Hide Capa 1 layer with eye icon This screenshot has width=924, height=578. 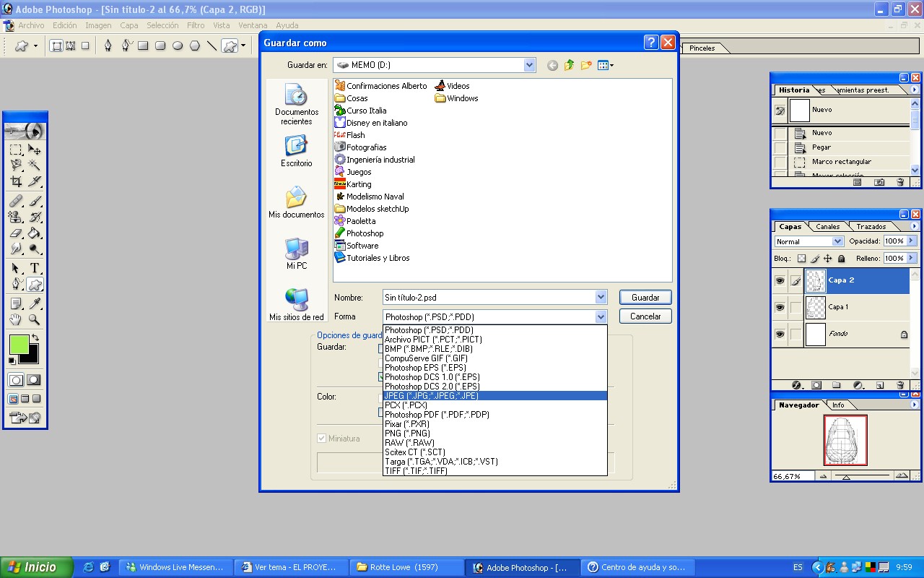coord(780,307)
